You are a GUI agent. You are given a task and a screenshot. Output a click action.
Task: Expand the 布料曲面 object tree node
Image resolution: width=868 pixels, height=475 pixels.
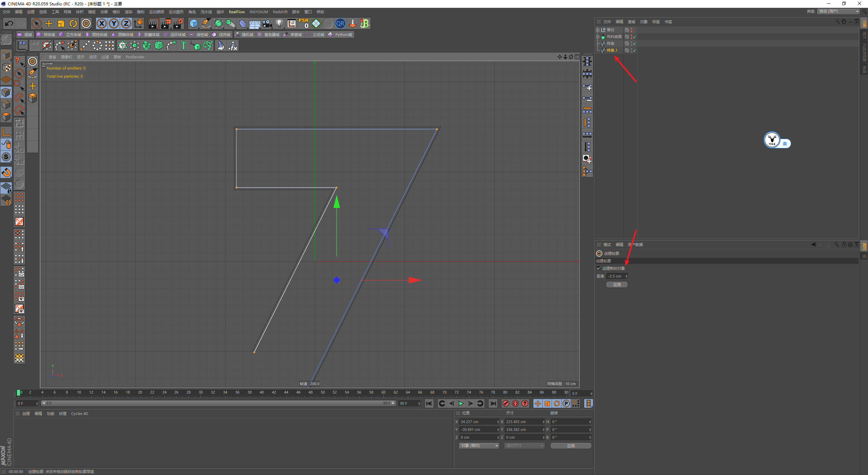598,37
